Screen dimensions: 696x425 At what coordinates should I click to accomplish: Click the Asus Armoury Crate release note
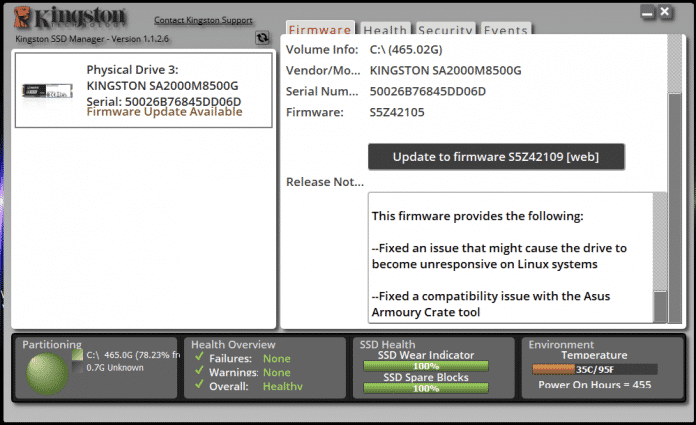490,304
